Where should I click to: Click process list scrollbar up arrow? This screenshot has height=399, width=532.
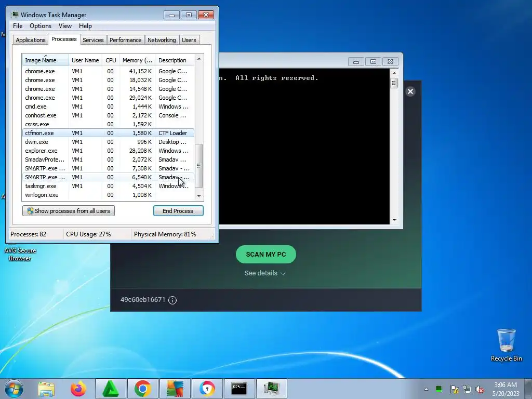[x=199, y=59]
